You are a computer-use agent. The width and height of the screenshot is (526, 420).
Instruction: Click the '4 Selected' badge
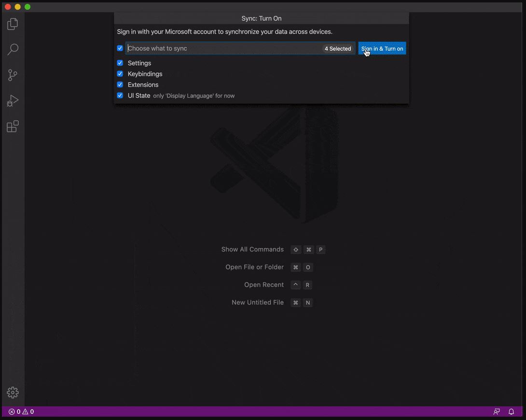click(338, 49)
